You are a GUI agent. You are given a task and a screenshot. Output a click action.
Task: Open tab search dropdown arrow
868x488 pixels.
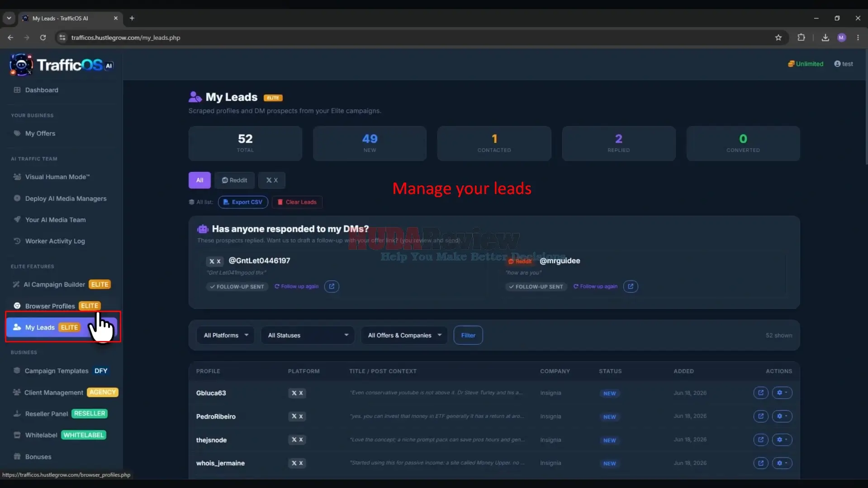pos(9,18)
